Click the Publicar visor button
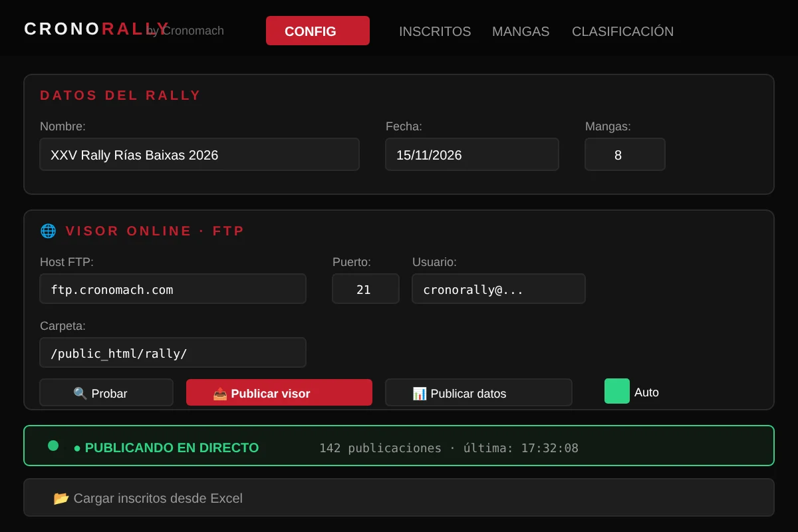798x532 pixels. (x=279, y=392)
